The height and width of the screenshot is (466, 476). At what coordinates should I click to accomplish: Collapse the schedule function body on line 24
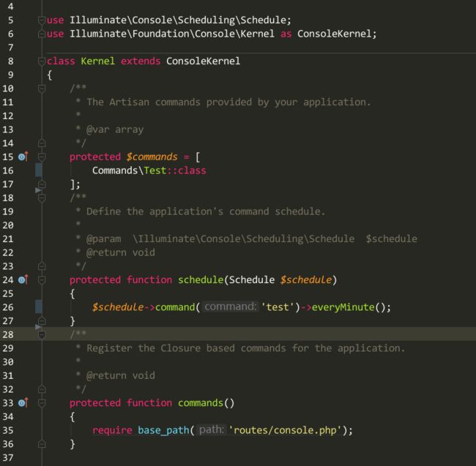42,280
